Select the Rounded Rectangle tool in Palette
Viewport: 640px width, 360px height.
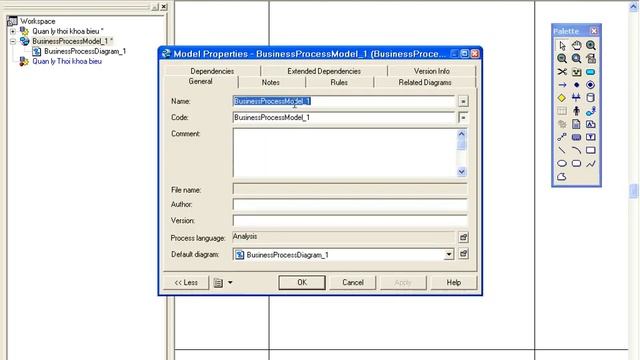point(576,164)
